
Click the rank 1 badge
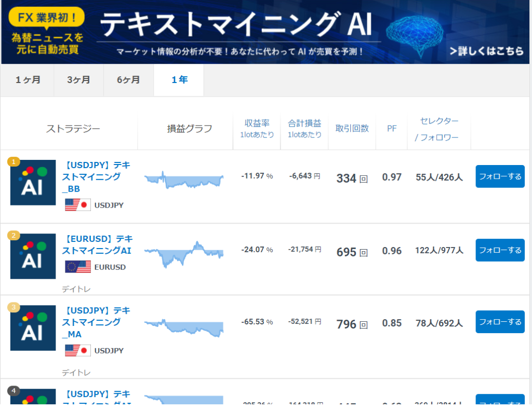point(14,161)
